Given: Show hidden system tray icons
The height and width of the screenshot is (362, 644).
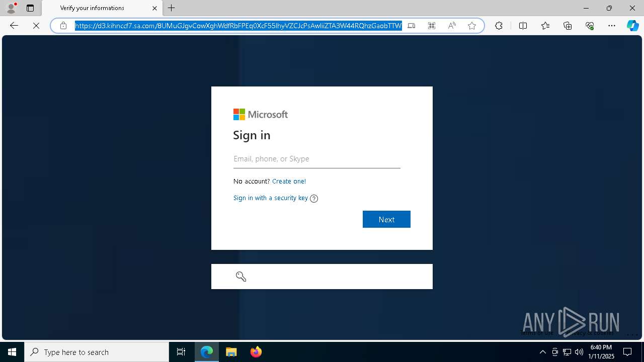Looking at the screenshot, I should pos(543,352).
